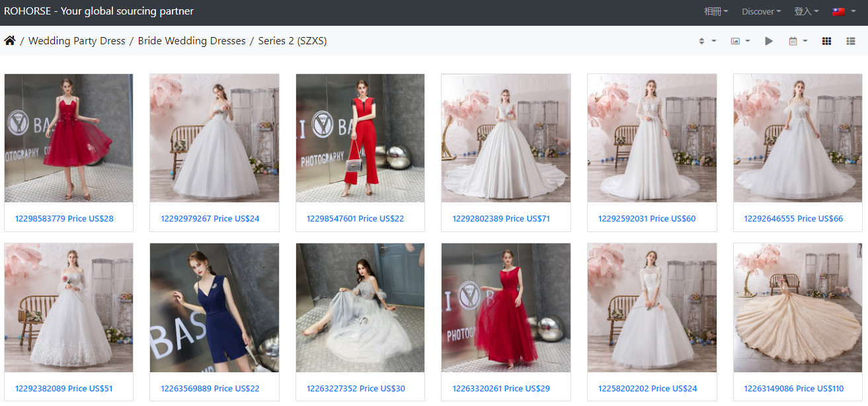868x406 pixels.
Task: Click the home icon in breadcrumb
Action: 10,41
